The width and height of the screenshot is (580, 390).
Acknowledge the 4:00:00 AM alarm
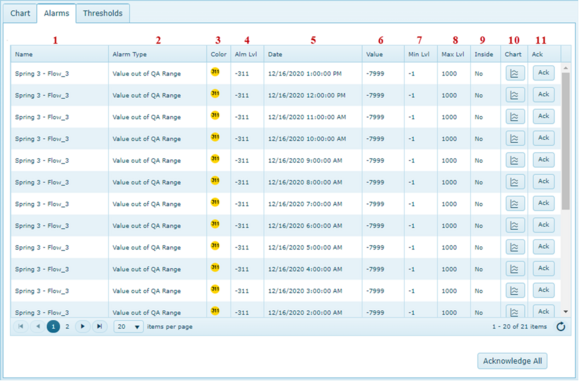pos(543,268)
